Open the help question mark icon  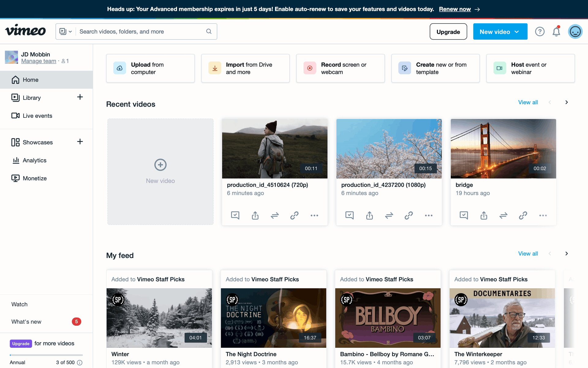[540, 32]
